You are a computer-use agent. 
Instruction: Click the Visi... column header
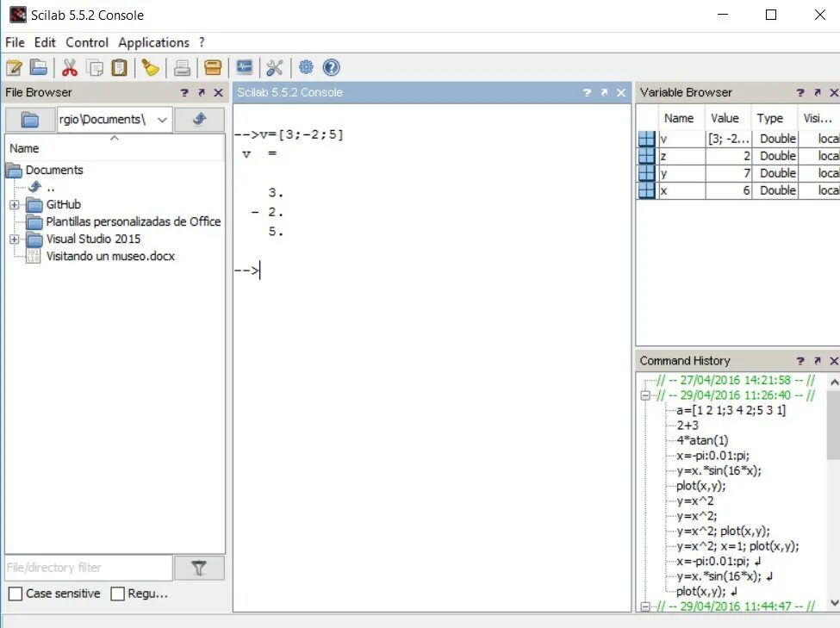pyautogui.click(x=818, y=118)
